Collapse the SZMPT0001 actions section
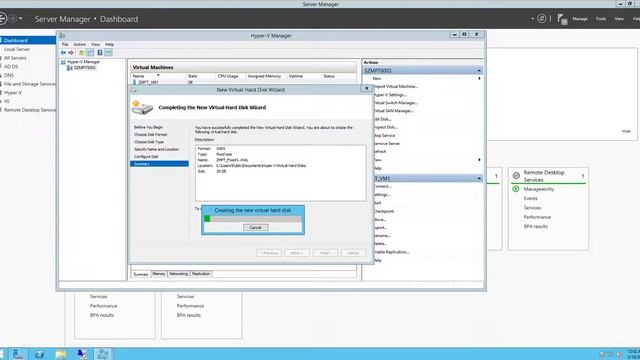The image size is (640, 360). 479,71
